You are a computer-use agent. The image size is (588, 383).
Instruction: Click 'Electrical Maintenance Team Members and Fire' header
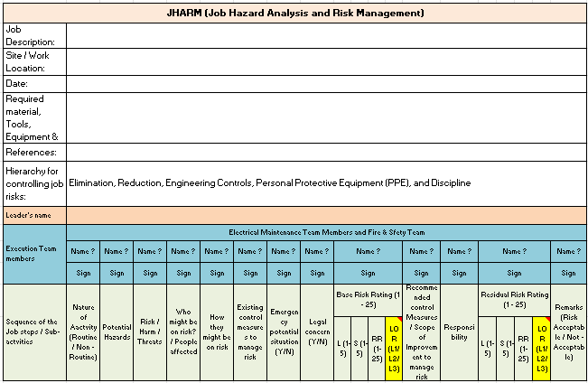click(326, 232)
